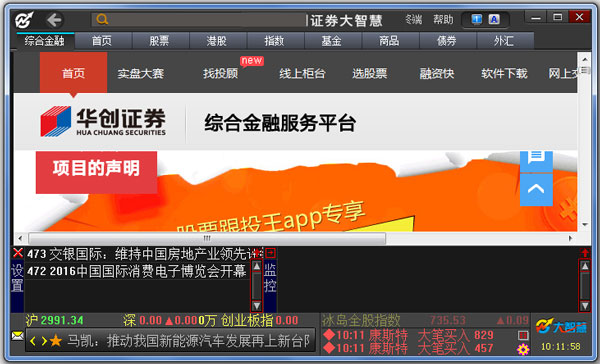Click the back arrow navigation icon
The width and height of the screenshot is (600, 364).
tap(54, 20)
